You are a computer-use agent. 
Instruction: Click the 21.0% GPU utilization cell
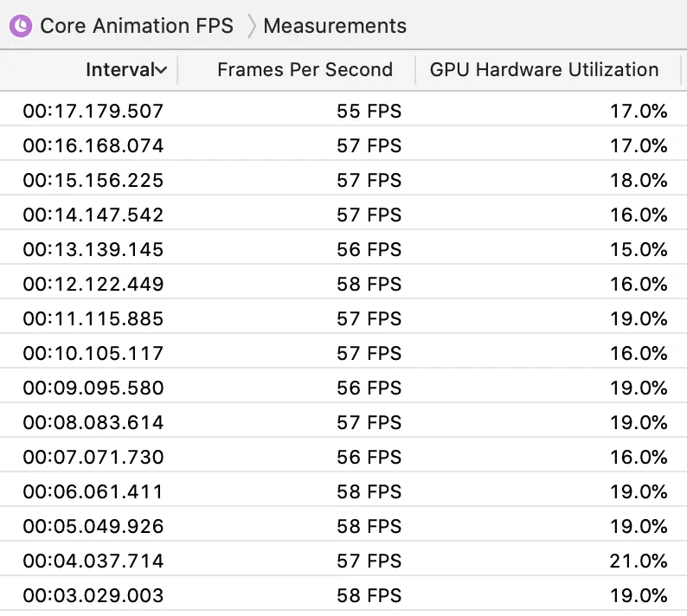639,561
